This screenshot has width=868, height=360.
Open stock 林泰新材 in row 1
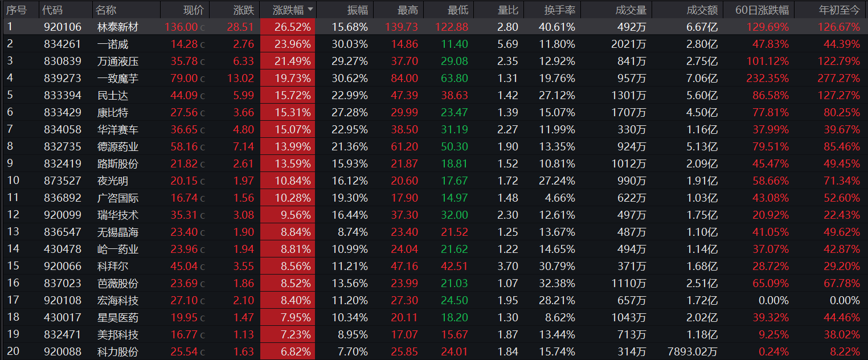118,27
